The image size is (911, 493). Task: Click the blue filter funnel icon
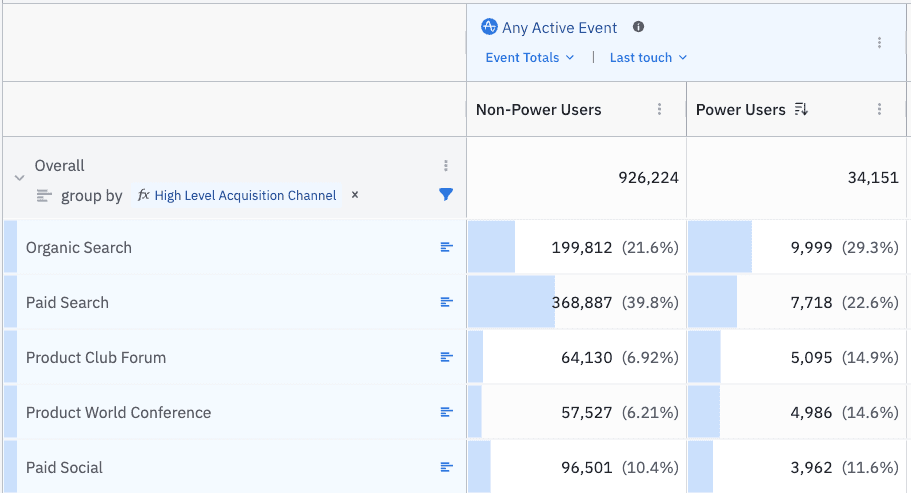(x=446, y=195)
